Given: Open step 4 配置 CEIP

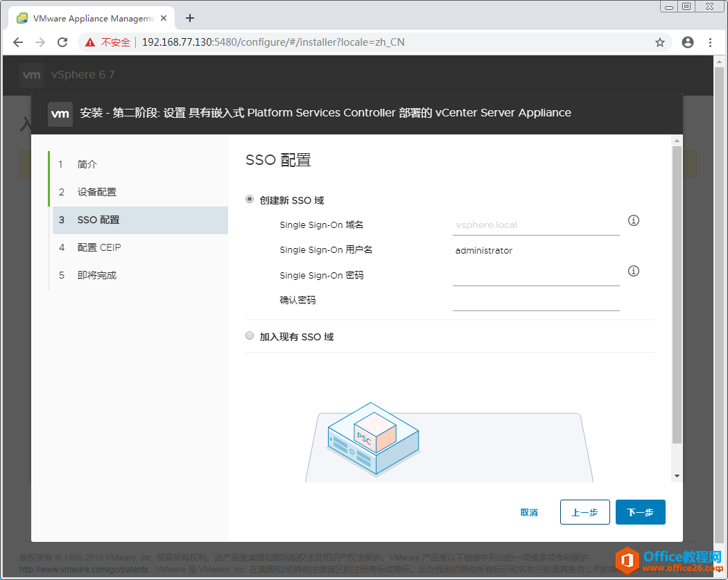Looking at the screenshot, I should (x=139, y=248).
